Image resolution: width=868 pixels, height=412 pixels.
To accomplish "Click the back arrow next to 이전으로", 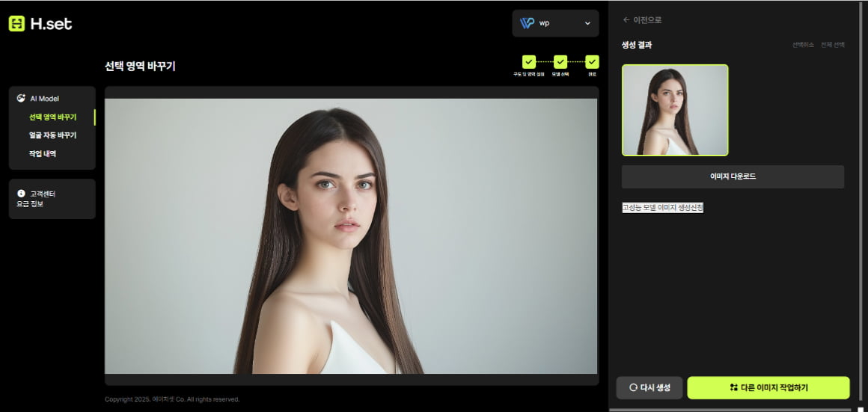I will point(626,20).
